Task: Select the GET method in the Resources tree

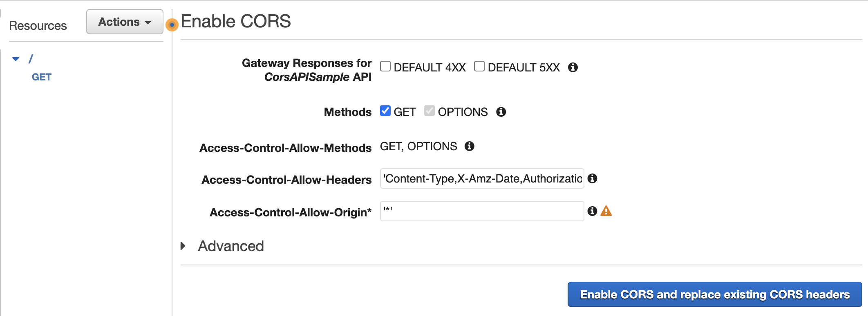Action: coord(41,77)
